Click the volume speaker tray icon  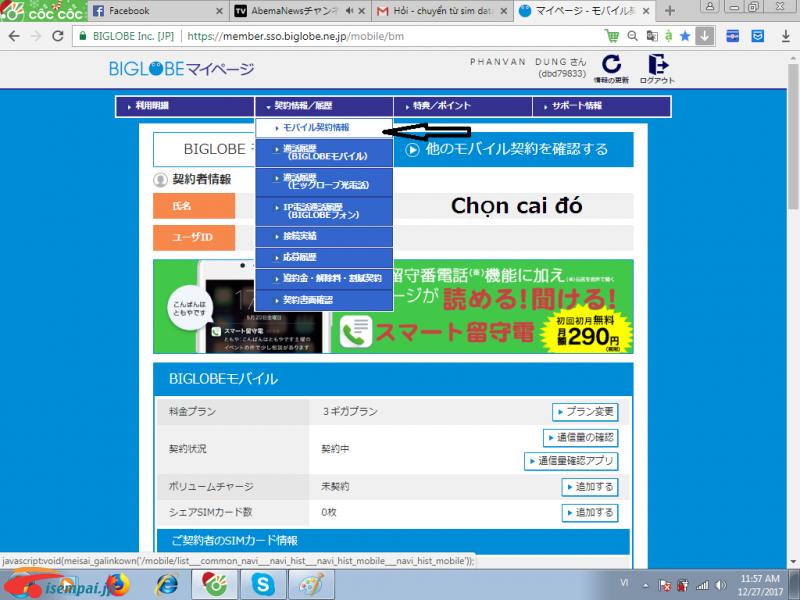pos(721,585)
